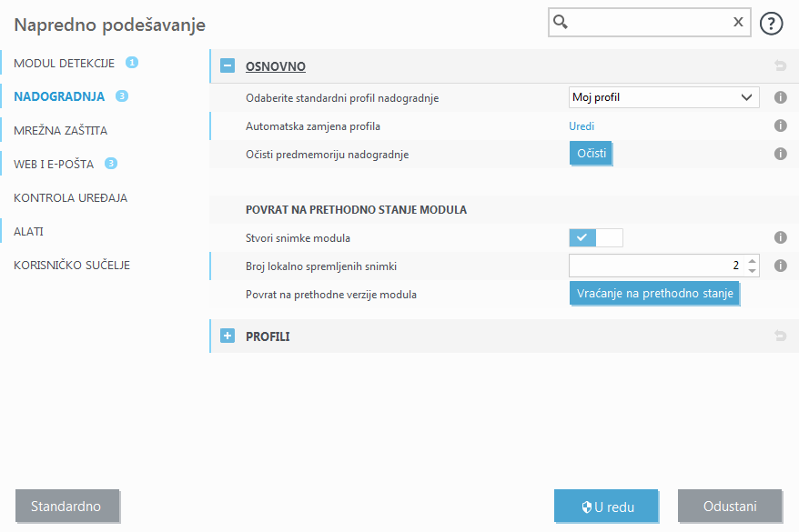This screenshot has height=532, width=799.
Task: Click the help question mark icon
Action: click(x=771, y=23)
